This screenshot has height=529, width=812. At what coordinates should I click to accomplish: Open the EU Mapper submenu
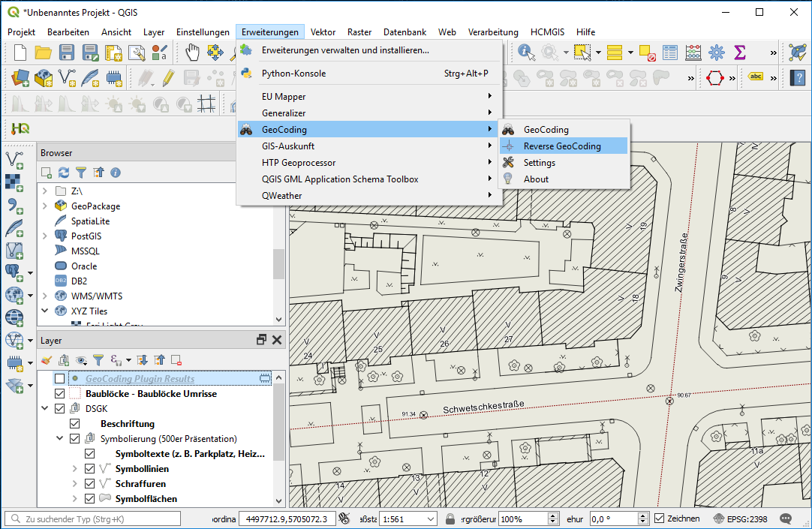[369, 96]
